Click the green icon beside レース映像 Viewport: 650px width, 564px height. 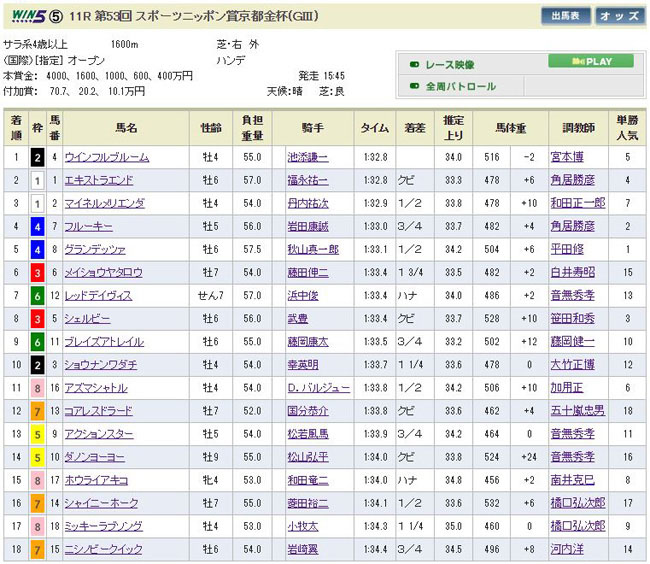click(x=414, y=64)
